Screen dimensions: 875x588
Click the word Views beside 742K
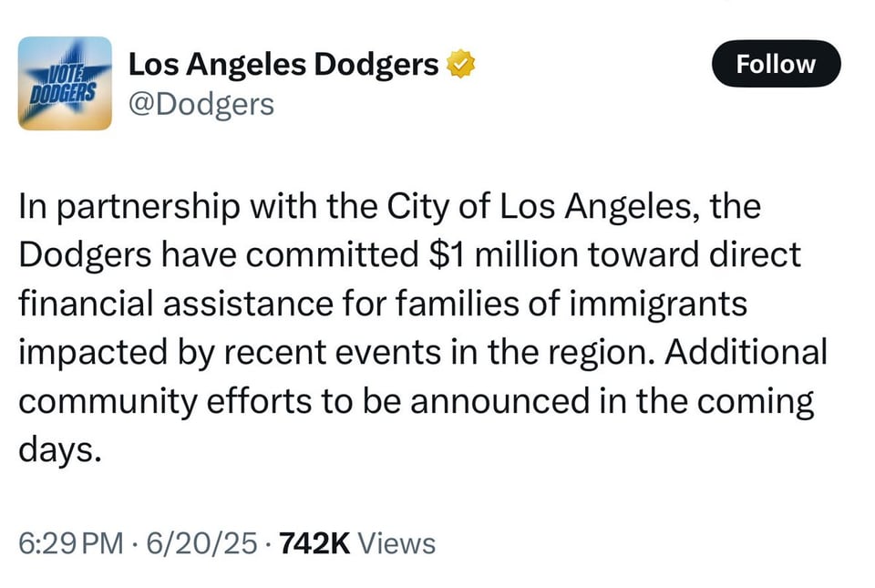396,543
